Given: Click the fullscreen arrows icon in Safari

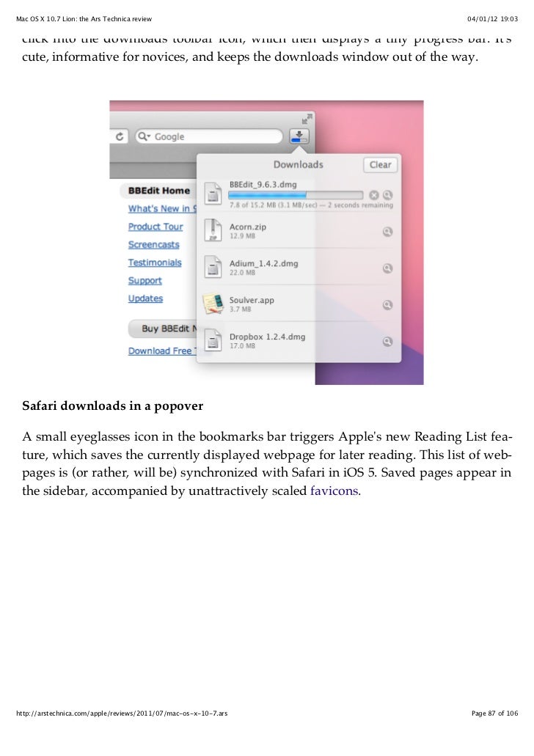Looking at the screenshot, I should click(x=307, y=119).
